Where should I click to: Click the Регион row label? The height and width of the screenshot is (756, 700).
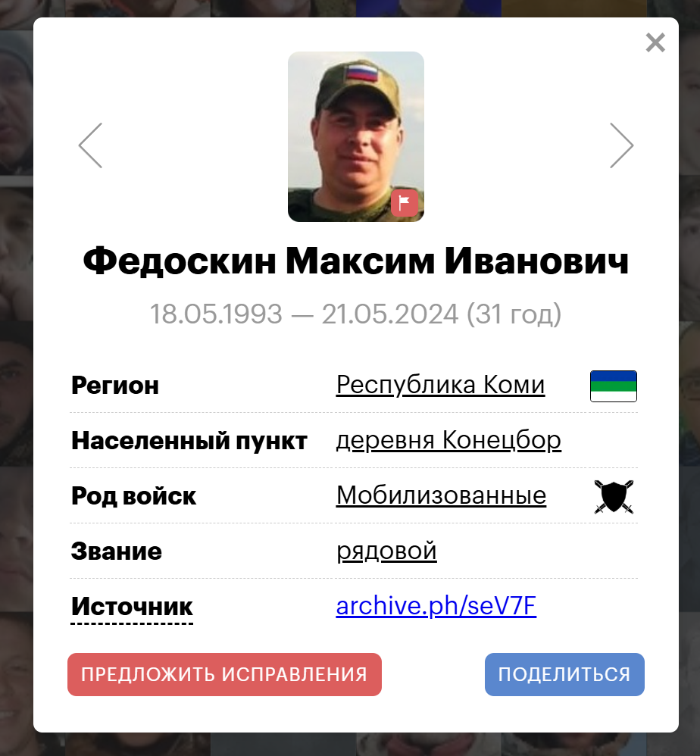(x=114, y=386)
